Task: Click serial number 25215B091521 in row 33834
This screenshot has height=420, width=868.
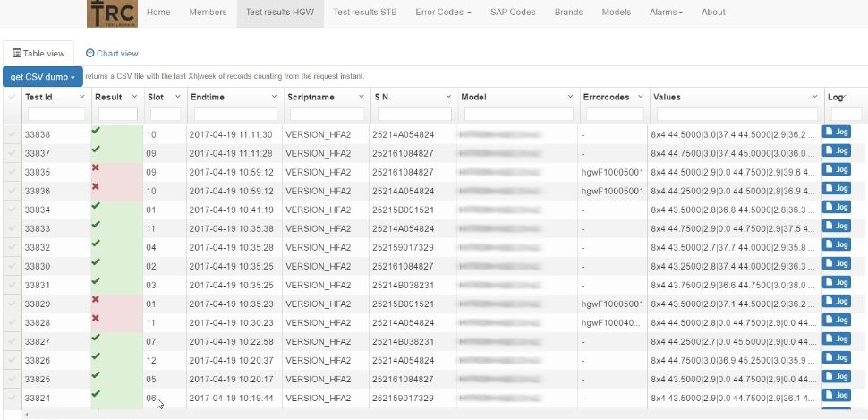Action: (x=403, y=210)
